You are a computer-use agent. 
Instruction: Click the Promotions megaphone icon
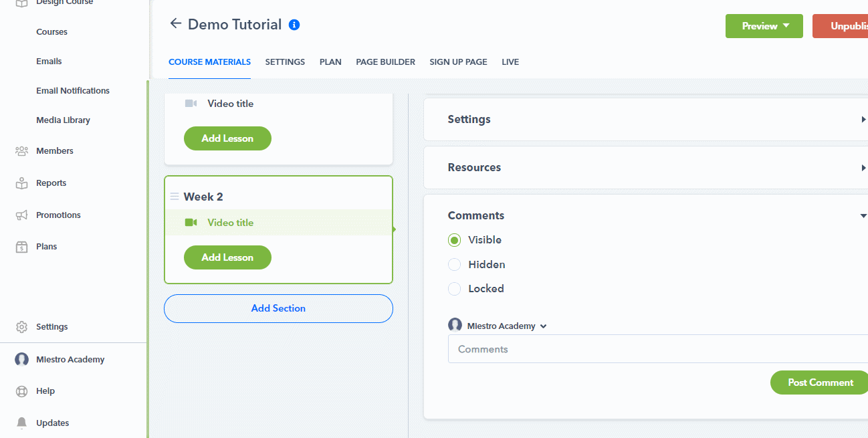click(x=21, y=215)
